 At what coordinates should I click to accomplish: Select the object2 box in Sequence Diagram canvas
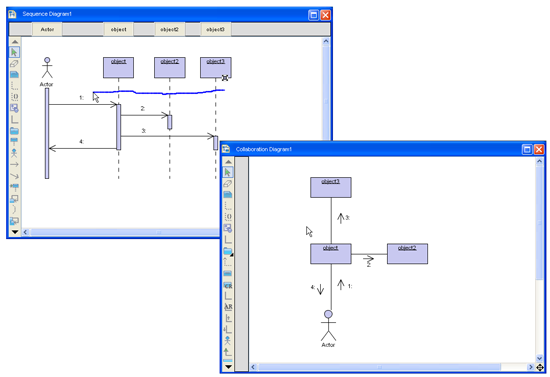pos(170,68)
